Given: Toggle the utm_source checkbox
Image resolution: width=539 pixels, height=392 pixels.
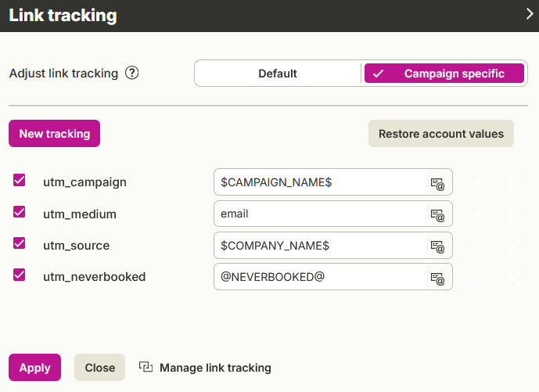Looking at the screenshot, I should tap(20, 243).
